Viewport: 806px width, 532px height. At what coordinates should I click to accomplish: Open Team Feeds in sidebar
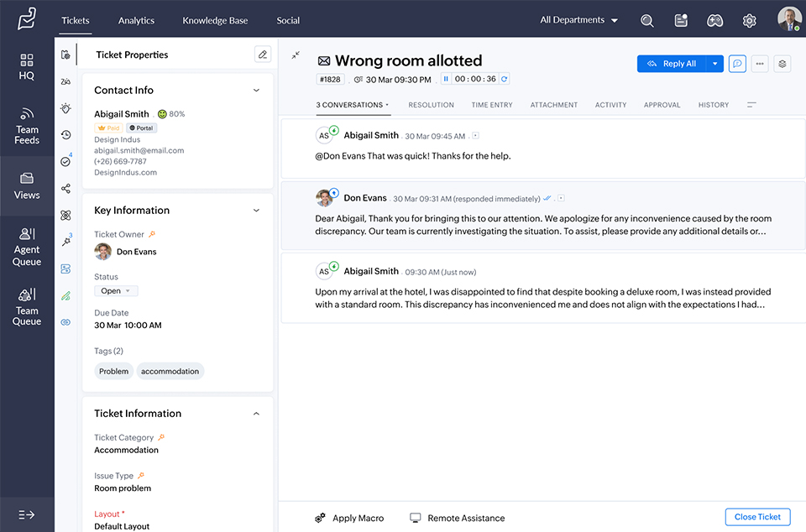pos(27,126)
